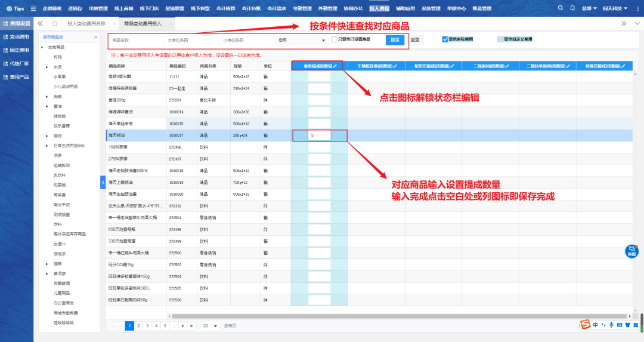Image resolution: width=644 pixels, height=342 pixels.
Task: Open the 启用 status dropdown
Action: (301, 40)
